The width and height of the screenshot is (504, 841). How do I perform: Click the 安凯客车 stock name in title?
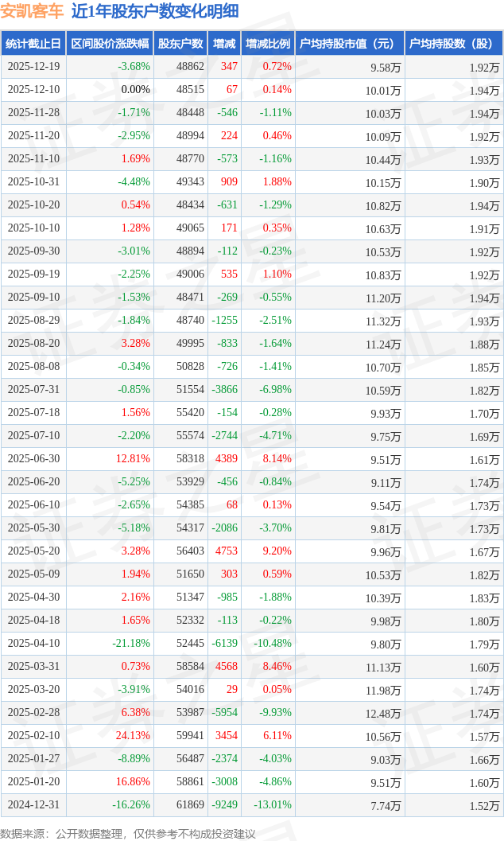[x=32, y=11]
